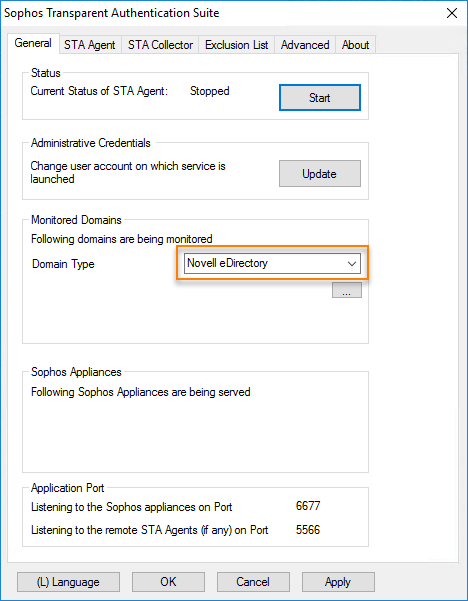Click 'Listening to the remote STA Agents' text
The image size is (468, 601).
(x=149, y=530)
